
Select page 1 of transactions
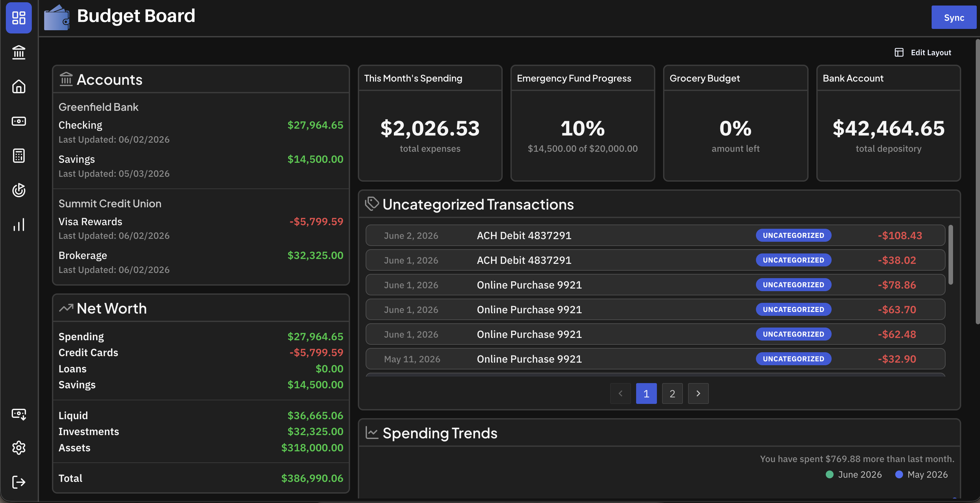click(646, 393)
